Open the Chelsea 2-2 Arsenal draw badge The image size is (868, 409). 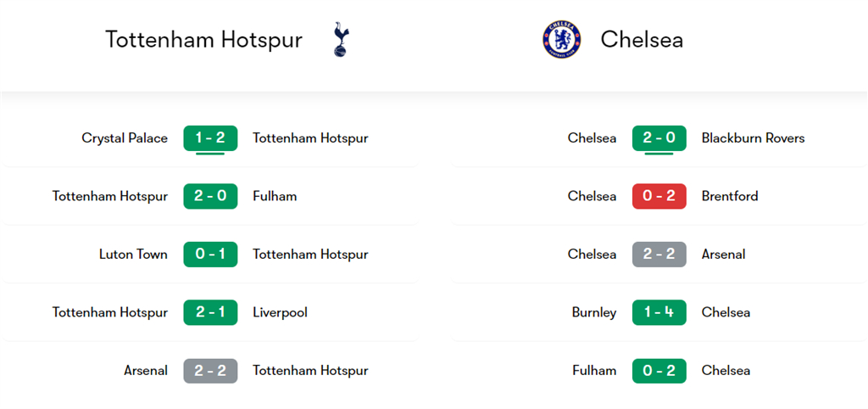coord(659,255)
